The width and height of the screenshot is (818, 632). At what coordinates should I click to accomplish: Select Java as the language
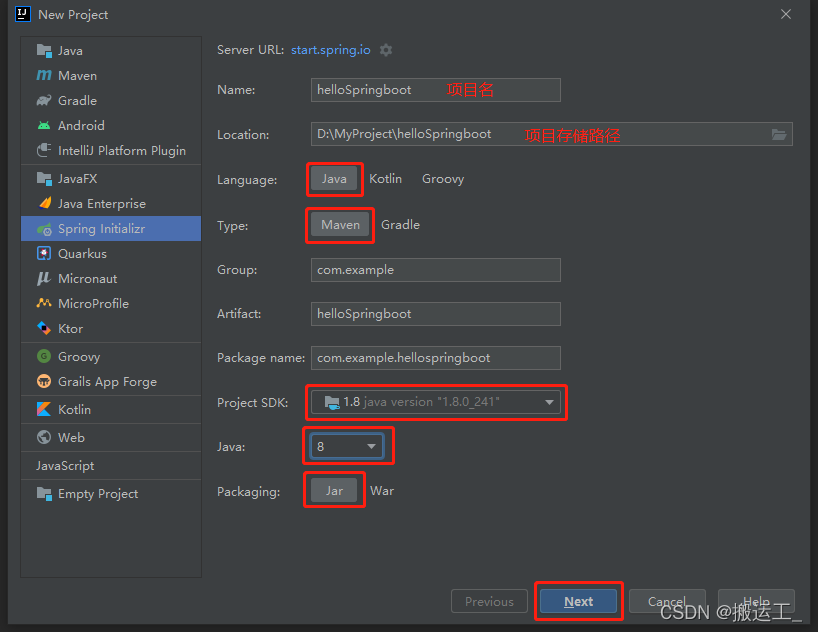pos(334,179)
